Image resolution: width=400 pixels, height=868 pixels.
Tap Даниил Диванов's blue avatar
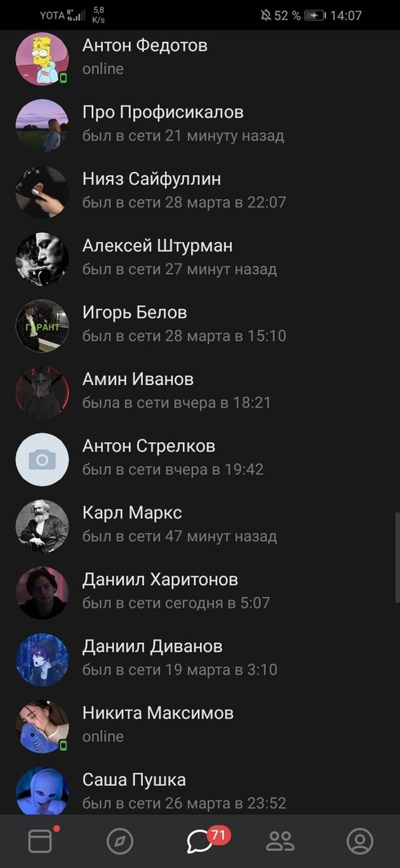(x=42, y=660)
